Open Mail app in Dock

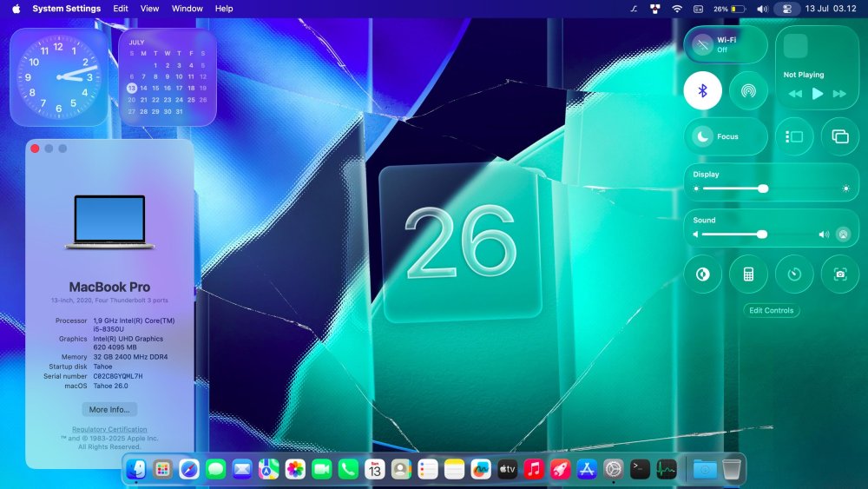click(x=242, y=470)
